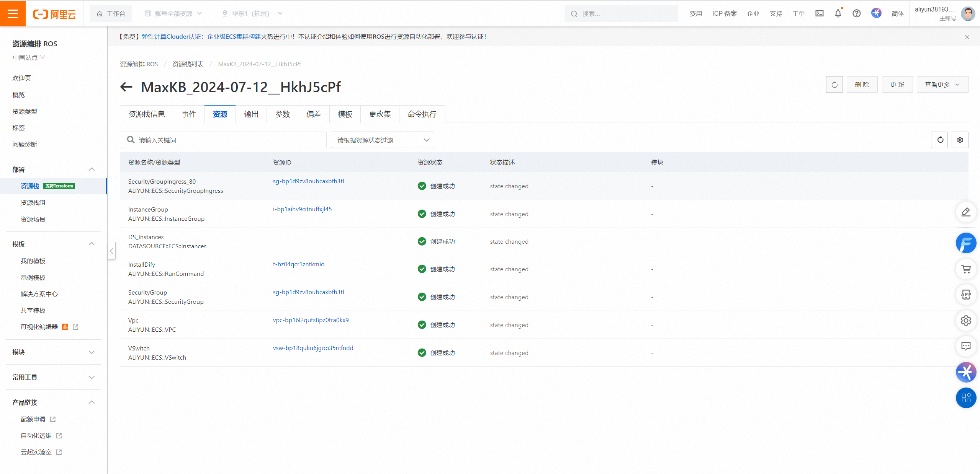Collapse the 部署 sidebar section
The width and height of the screenshot is (980, 474).
point(92,169)
